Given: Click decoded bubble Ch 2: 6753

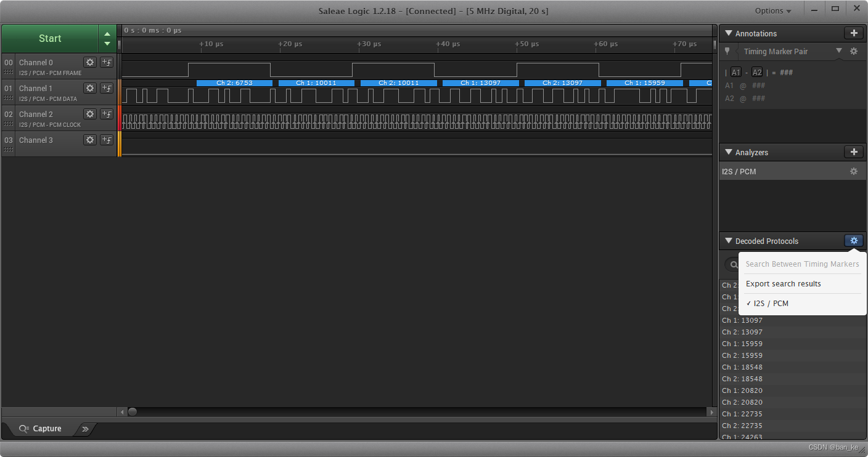Looking at the screenshot, I should coord(234,83).
